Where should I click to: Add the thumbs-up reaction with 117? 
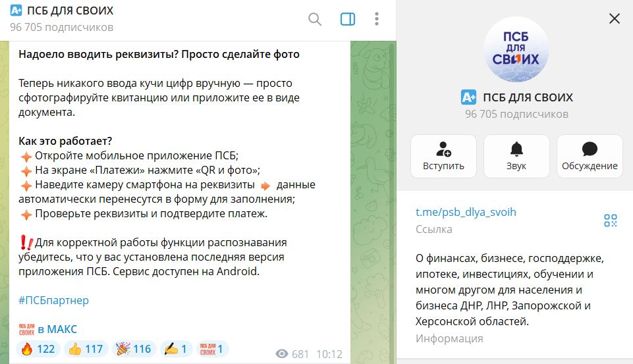pos(86,349)
